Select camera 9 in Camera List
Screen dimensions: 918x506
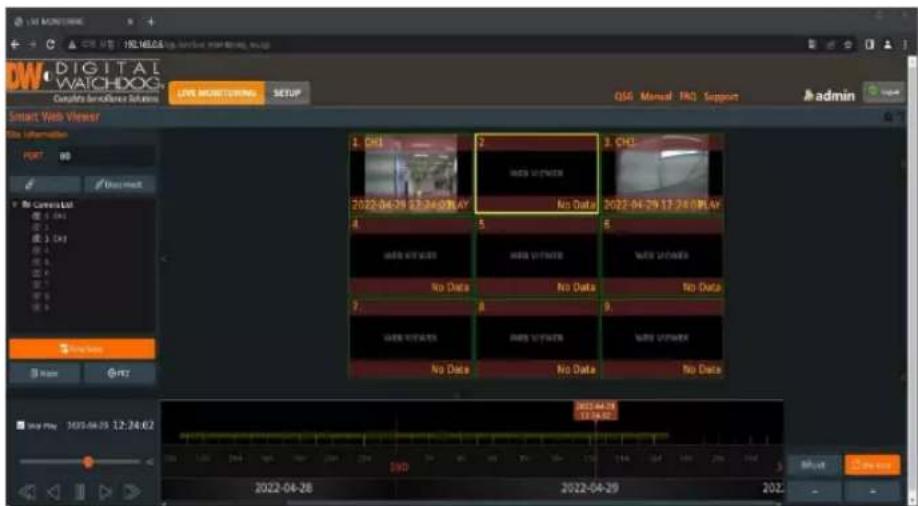[x=40, y=307]
